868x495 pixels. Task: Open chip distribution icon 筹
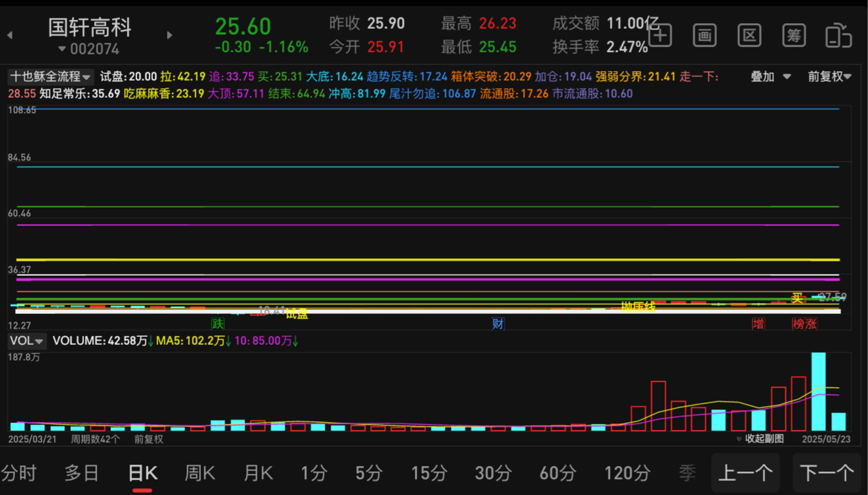(794, 35)
